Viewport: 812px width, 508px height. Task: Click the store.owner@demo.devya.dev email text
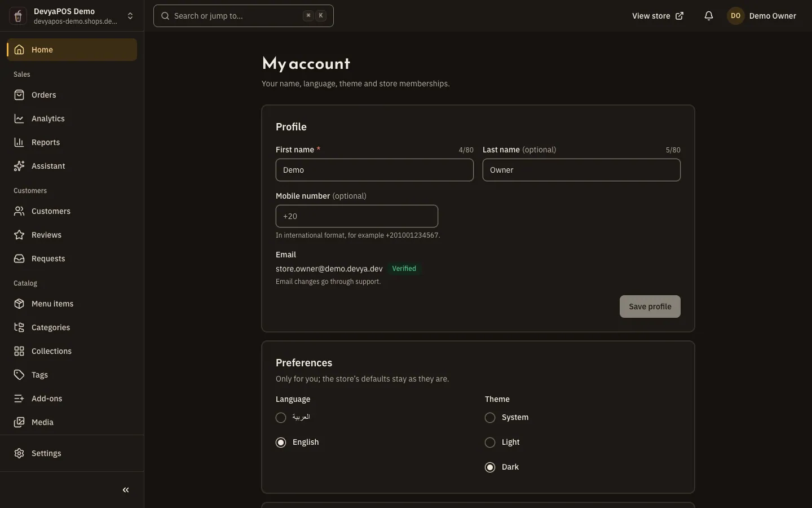click(329, 269)
